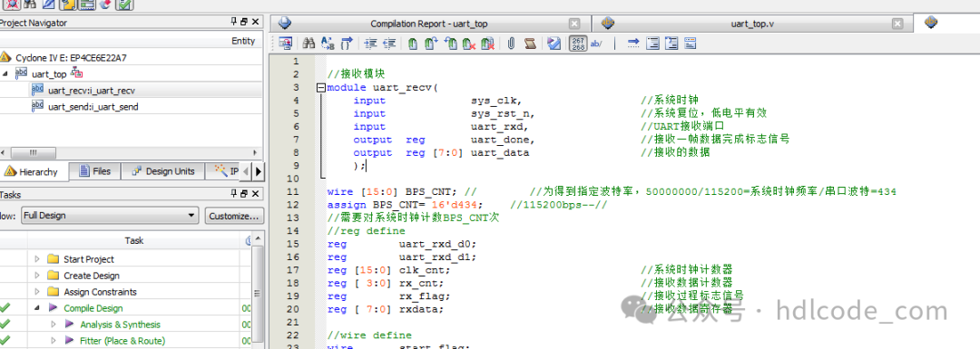Close the Compilation Report tab

(574, 24)
